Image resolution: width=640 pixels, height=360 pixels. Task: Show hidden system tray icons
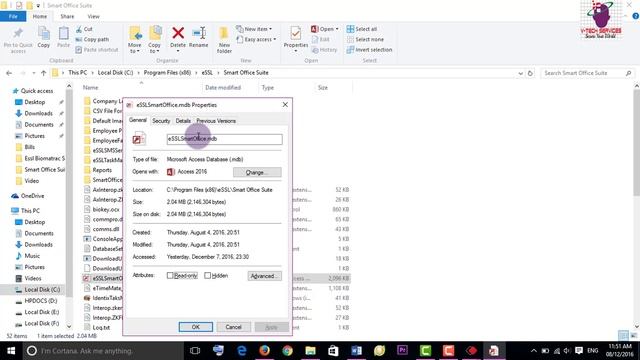[534, 351]
